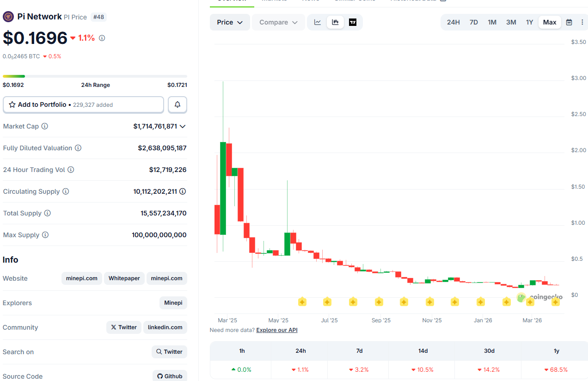The height and width of the screenshot is (381, 588).
Task: Click a gold coin marker below the chart
Action: pos(302,301)
